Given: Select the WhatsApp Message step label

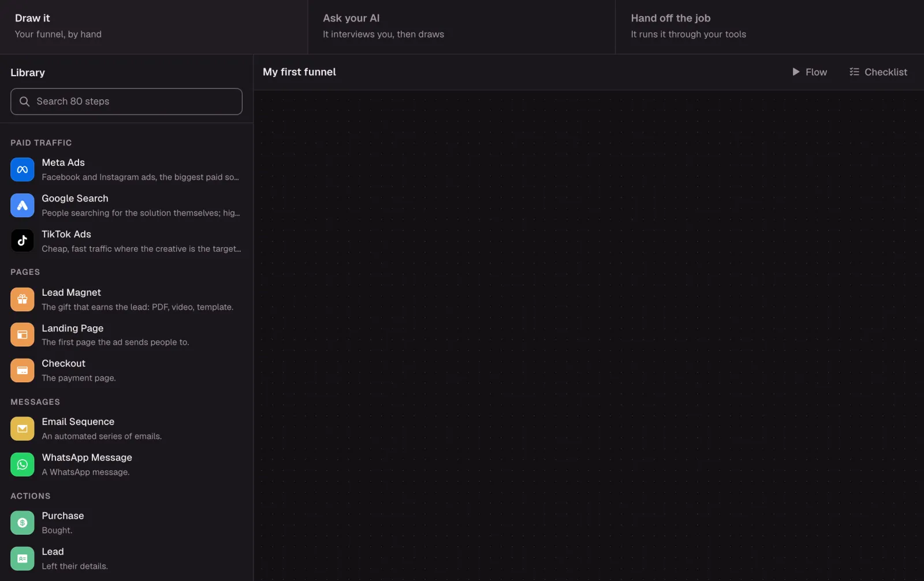Looking at the screenshot, I should coord(87,457).
